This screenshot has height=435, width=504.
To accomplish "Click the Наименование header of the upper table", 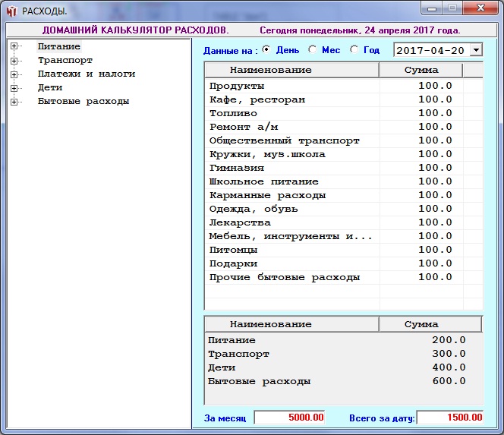I will point(292,70).
